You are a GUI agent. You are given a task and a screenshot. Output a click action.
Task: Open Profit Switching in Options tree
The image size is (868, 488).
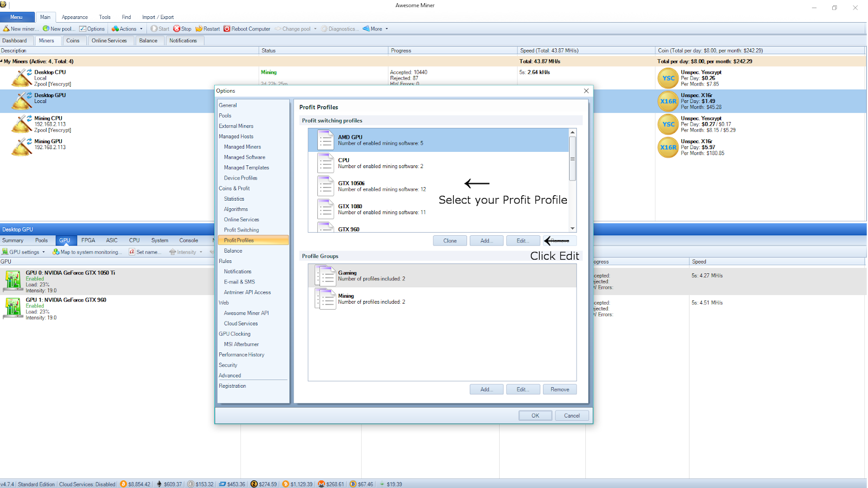[x=241, y=230]
